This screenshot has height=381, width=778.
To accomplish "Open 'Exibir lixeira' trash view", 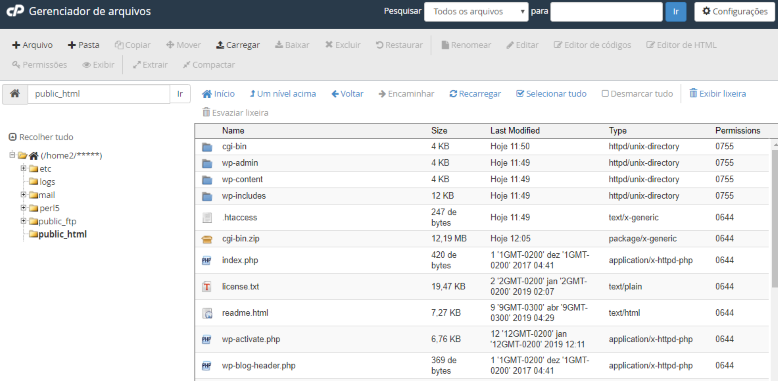I will 717,94.
